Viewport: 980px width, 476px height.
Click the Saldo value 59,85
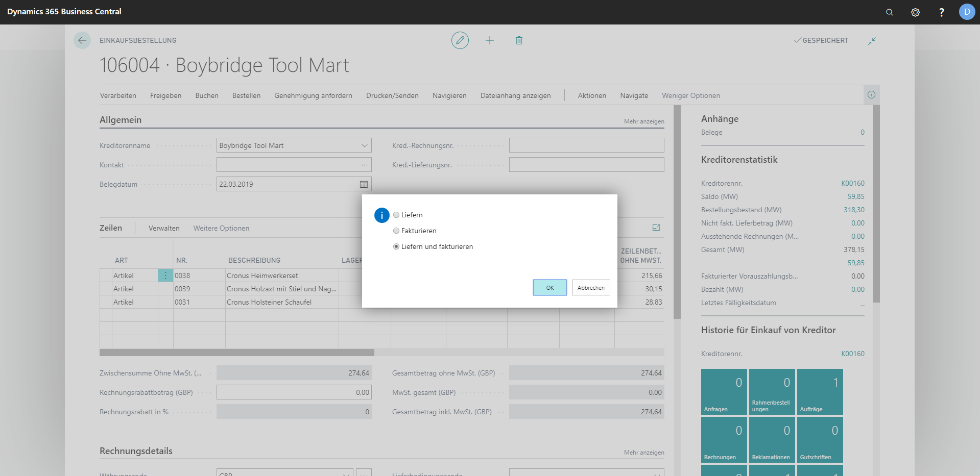point(856,196)
